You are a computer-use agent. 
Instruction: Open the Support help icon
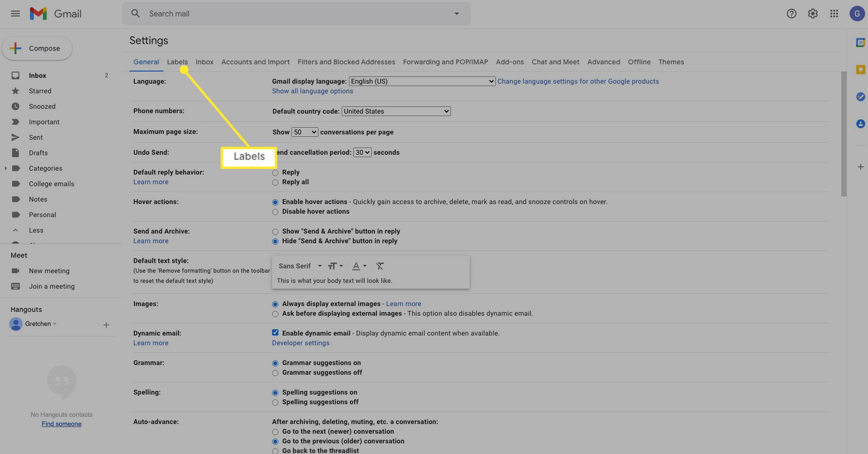[792, 14]
